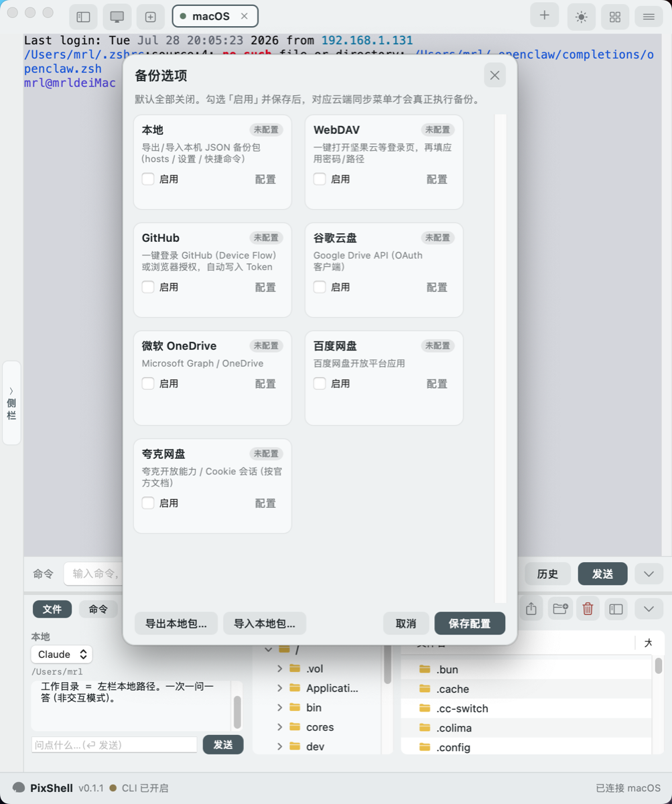
Task: Click the .bun folder icon
Action: (424, 669)
